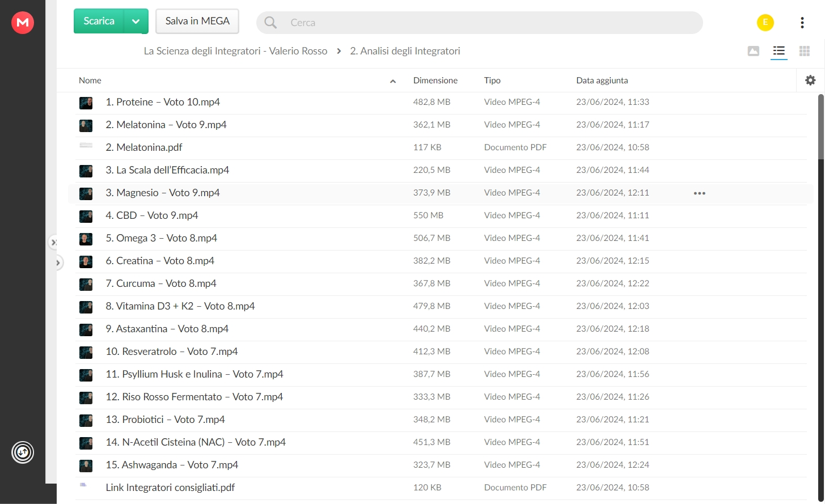The height and width of the screenshot is (504, 825).
Task: Expand the left sidebar chevron
Action: tap(58, 262)
